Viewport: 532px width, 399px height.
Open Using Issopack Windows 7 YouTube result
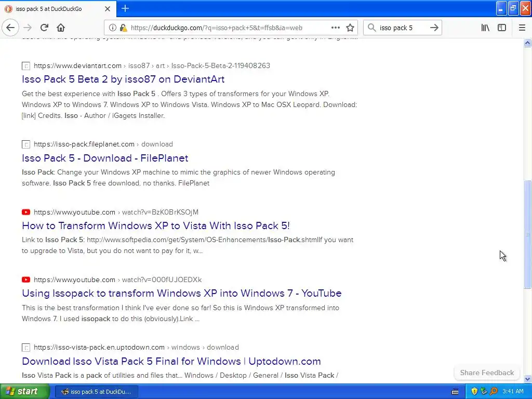click(181, 293)
